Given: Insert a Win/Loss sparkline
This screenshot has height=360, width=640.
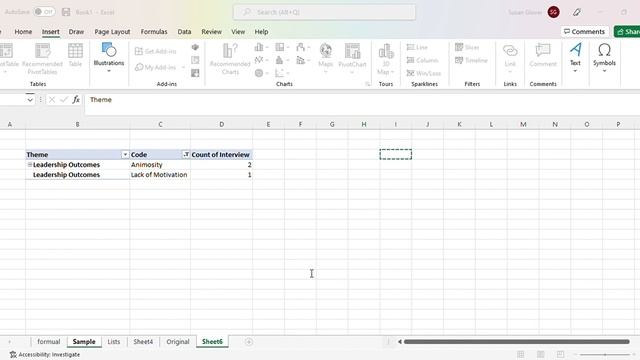Looking at the screenshot, I should point(424,73).
